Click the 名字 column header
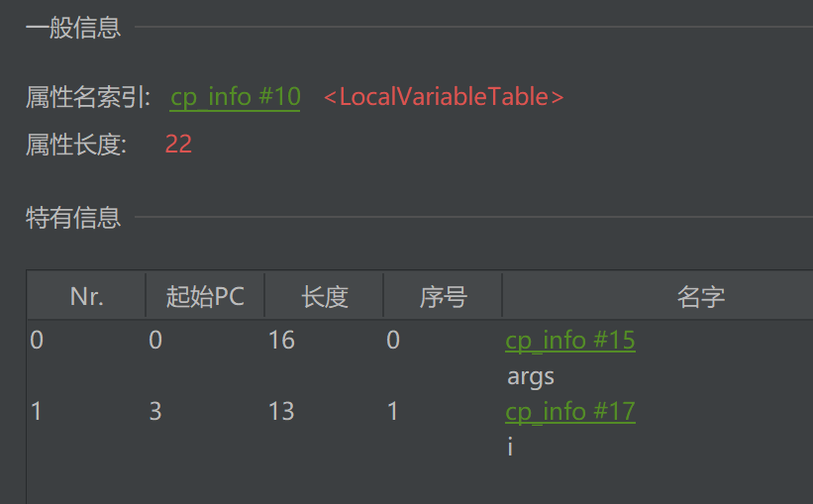Image resolution: width=813 pixels, height=504 pixels. coord(700,297)
